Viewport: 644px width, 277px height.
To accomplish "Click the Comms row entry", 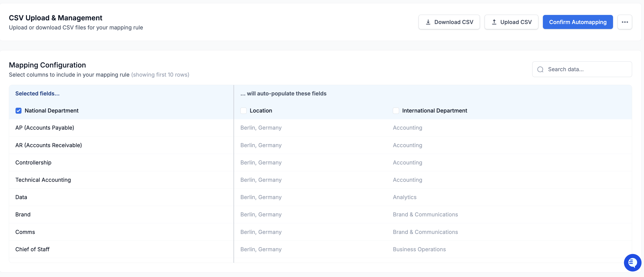I will click(25, 232).
